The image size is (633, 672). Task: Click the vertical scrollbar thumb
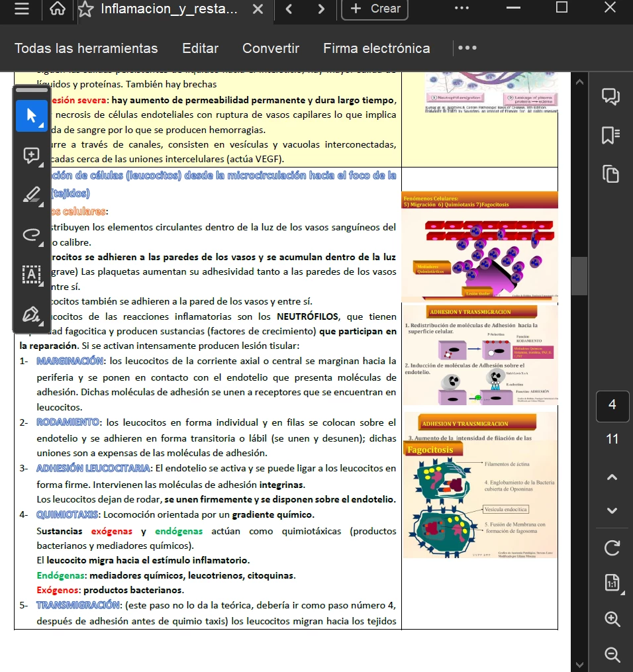[579, 275]
